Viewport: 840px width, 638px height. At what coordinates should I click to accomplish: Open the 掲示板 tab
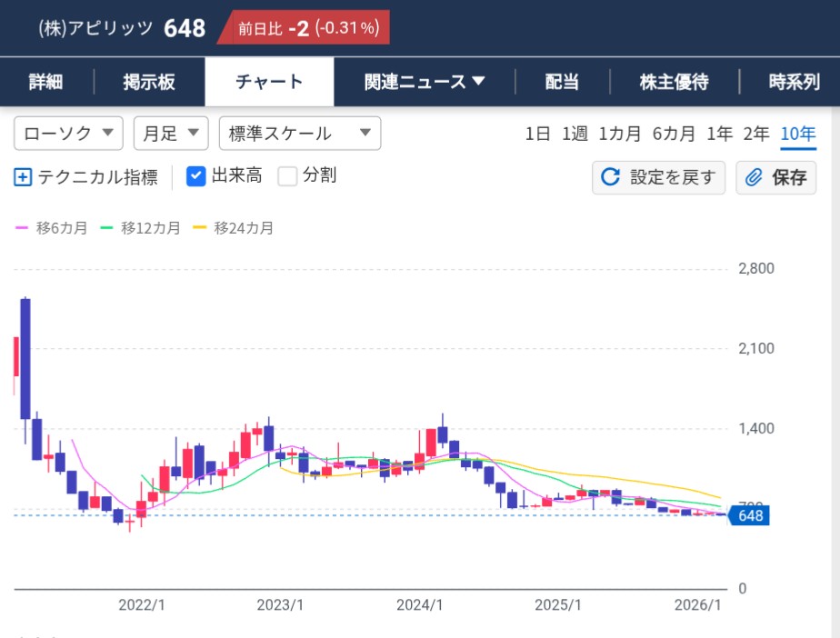[149, 82]
